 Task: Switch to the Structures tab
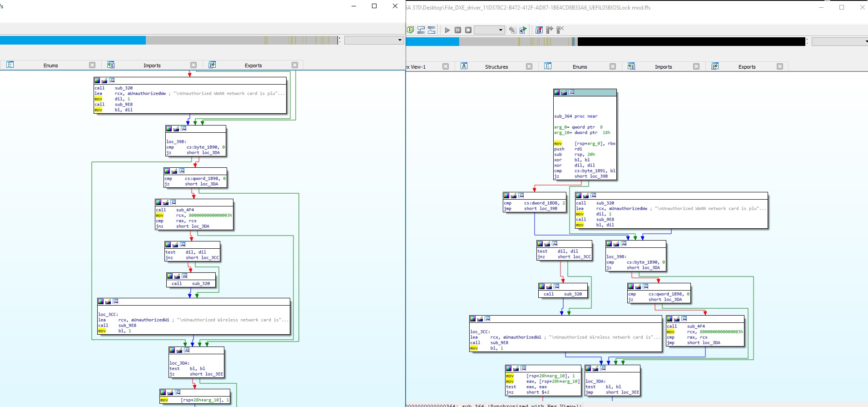click(496, 67)
